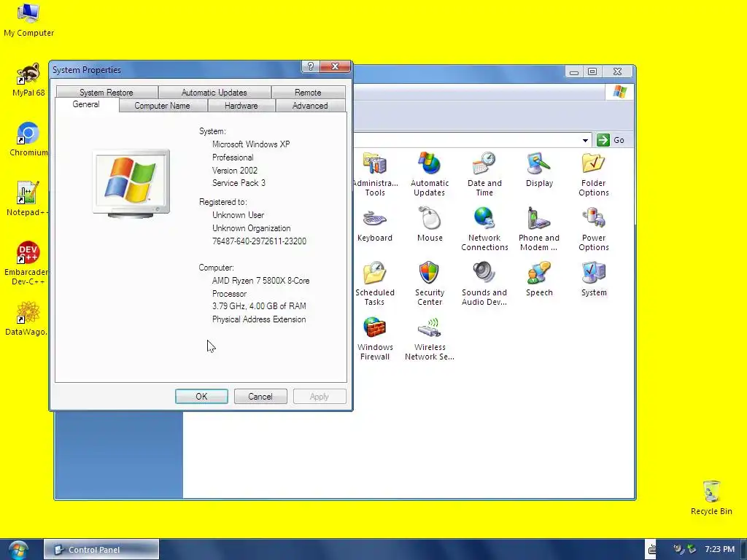Open the Keyboard applet
Image resolution: width=747 pixels, height=560 pixels.
tap(375, 225)
